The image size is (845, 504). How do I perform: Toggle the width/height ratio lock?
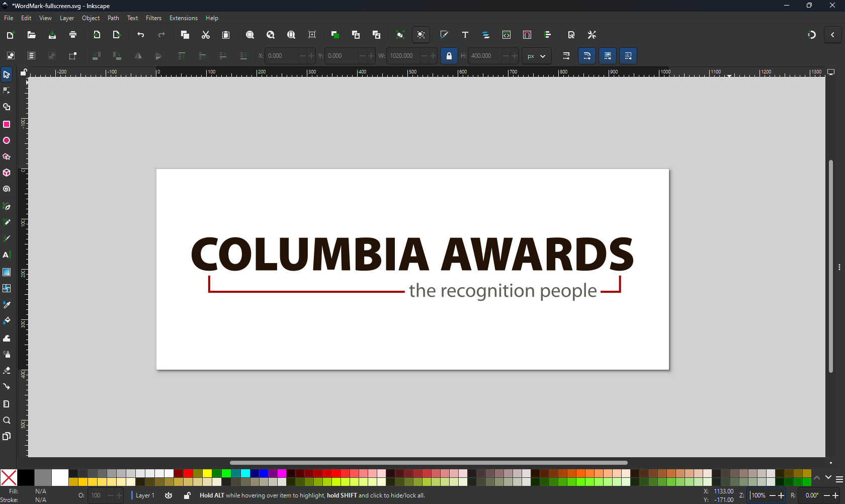click(449, 56)
